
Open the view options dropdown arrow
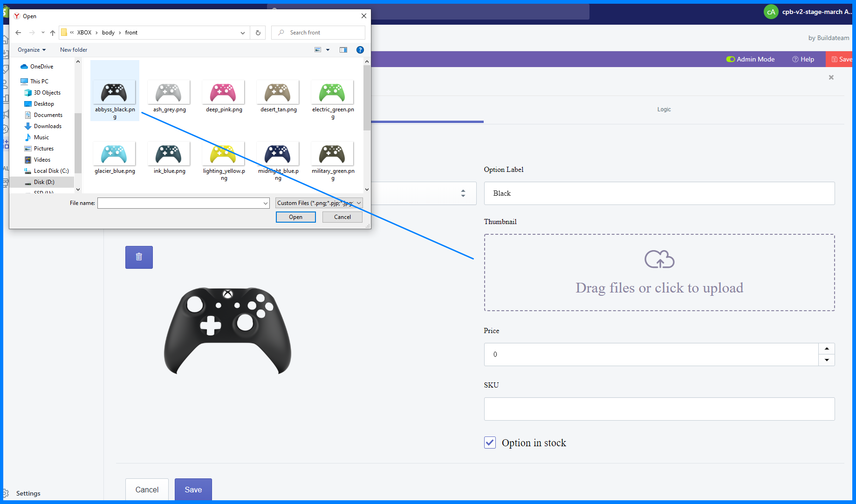[x=328, y=50]
